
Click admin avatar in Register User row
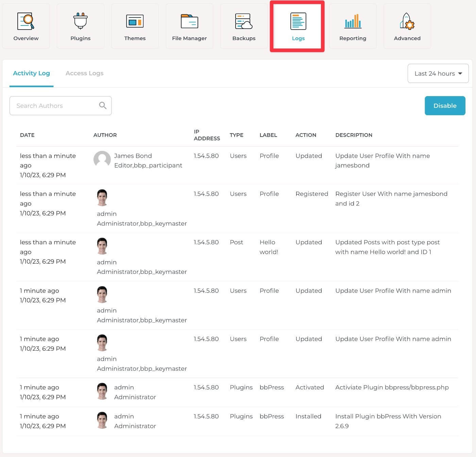pos(102,198)
